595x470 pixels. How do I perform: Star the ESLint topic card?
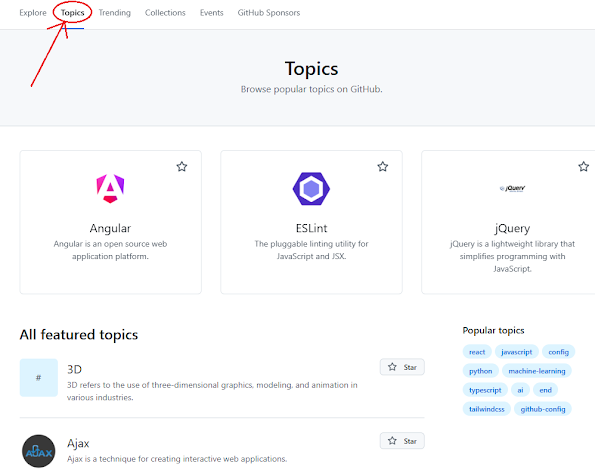pyautogui.click(x=382, y=167)
